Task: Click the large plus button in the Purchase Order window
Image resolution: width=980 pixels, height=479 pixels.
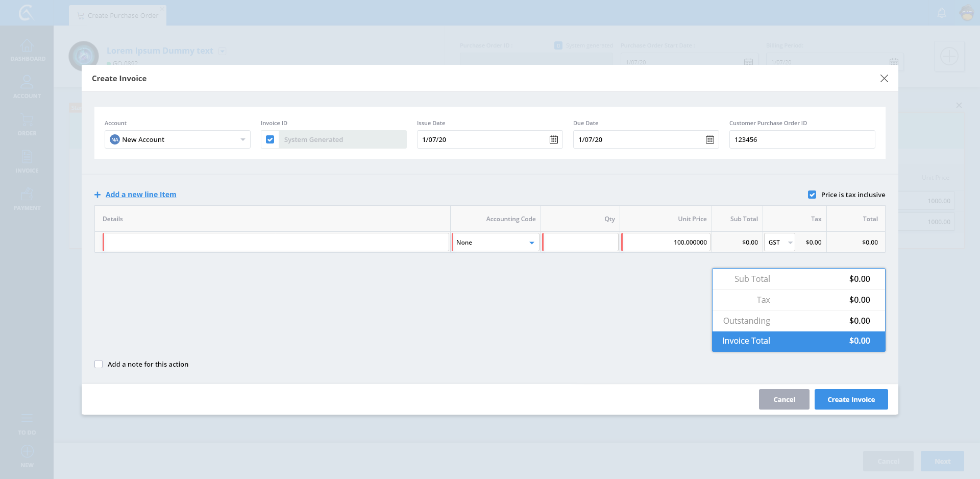Action: (949, 56)
